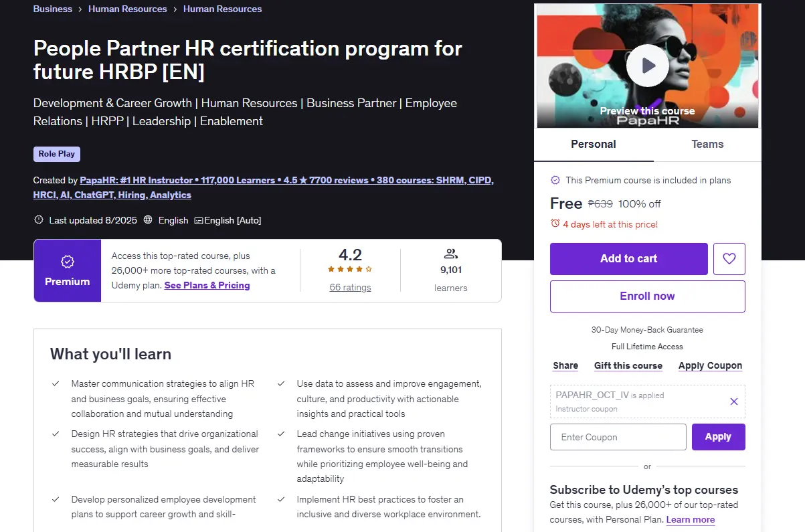Click checkmark beside Develop personalized employee plans
805x532 pixels.
click(x=56, y=500)
